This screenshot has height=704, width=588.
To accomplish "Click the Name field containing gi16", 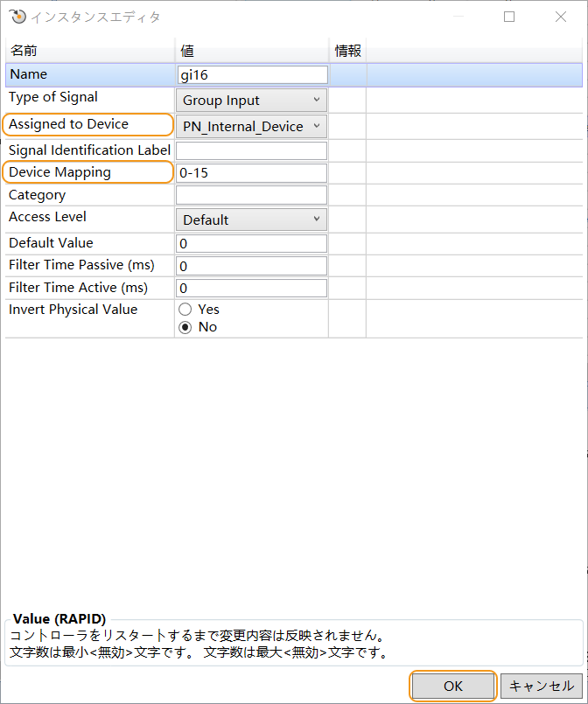I will click(x=252, y=75).
